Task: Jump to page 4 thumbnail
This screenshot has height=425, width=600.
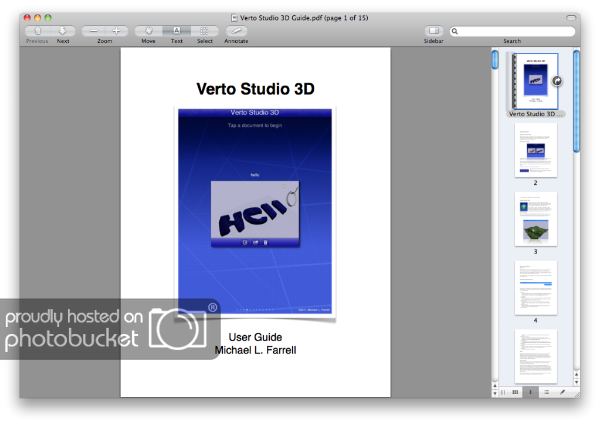Action: (536, 288)
